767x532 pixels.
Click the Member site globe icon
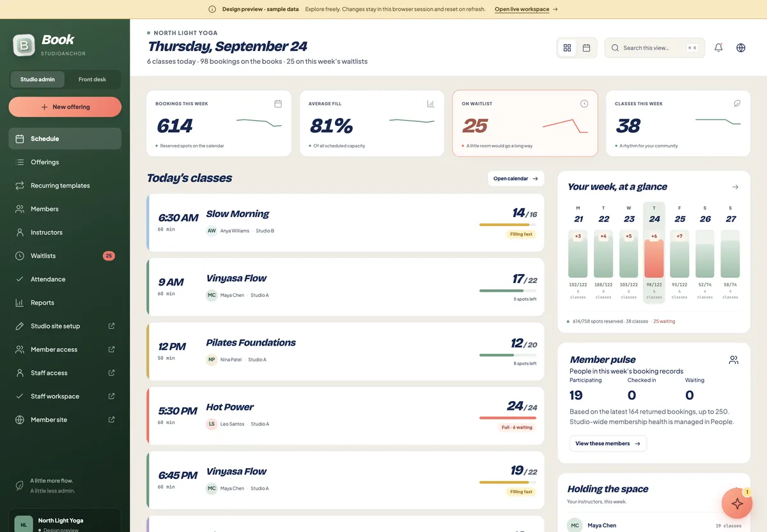[x=20, y=420]
